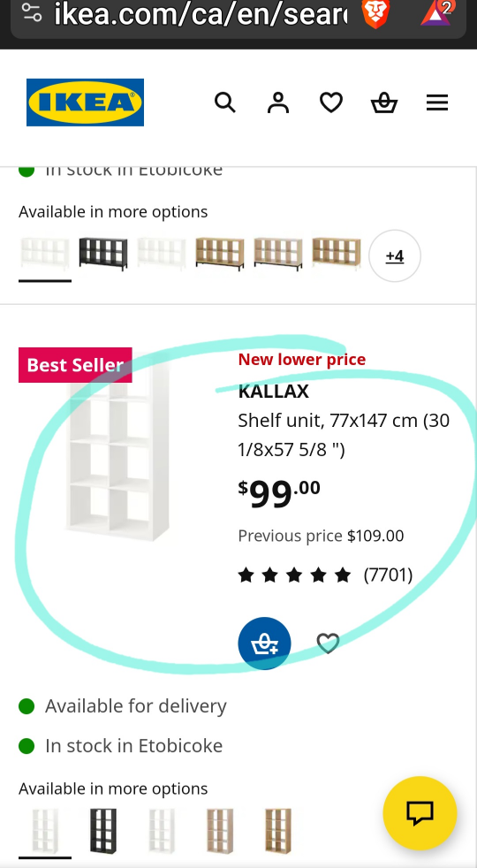Screen dimensions: 477x868
Task: Open the Brave Rewards triangle icon
Action: click(437, 14)
